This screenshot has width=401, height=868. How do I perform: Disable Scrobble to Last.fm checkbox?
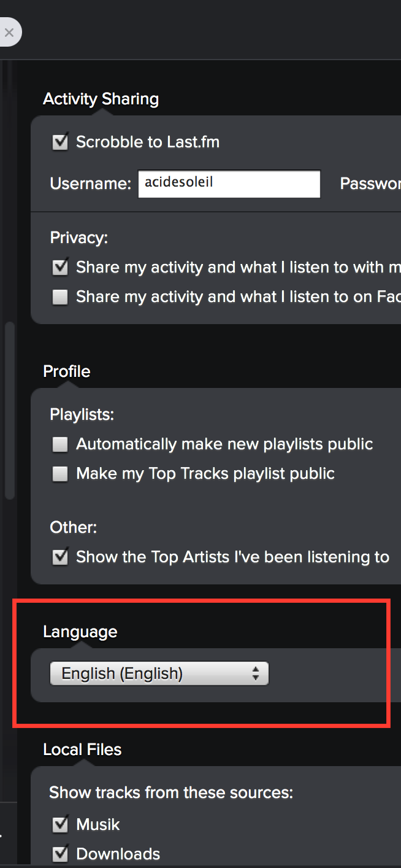[60, 142]
